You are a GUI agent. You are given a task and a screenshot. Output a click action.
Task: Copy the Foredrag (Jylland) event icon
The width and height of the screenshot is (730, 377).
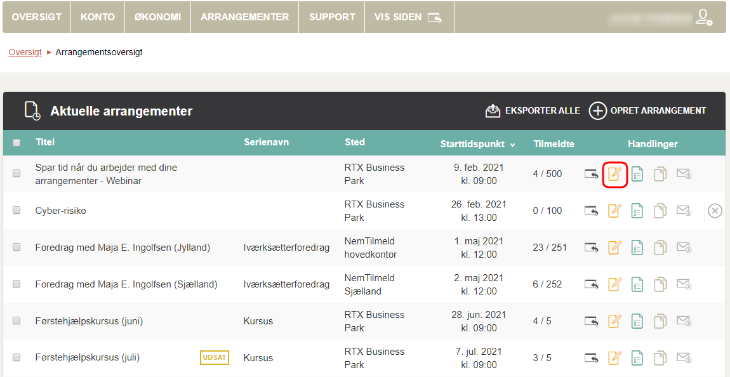660,247
